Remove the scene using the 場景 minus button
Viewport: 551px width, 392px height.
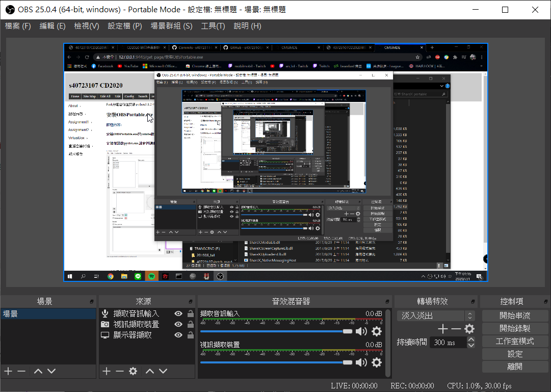tap(21, 371)
